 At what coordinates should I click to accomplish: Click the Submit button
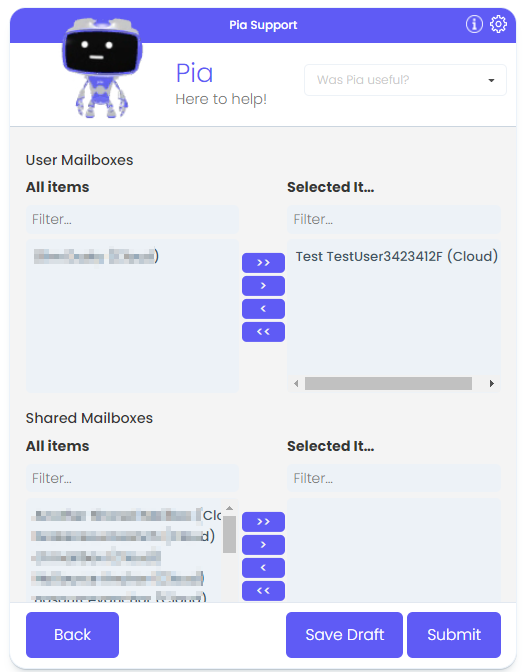click(454, 635)
